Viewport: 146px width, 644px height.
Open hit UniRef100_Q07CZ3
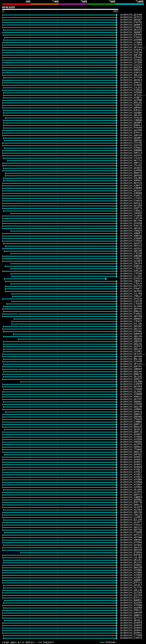(x=131, y=17)
